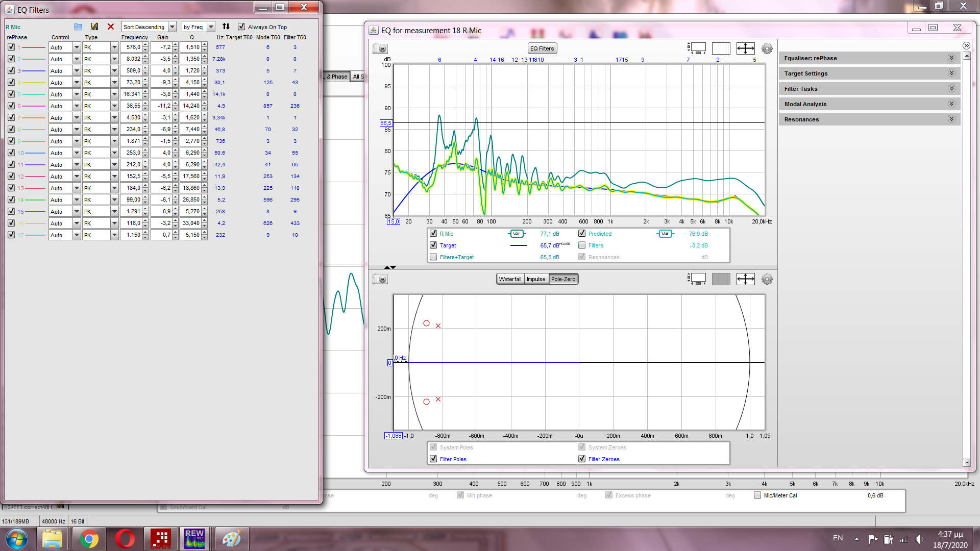Increase frequency stepper for filter 1
The width and height of the screenshot is (980, 551).
click(145, 45)
